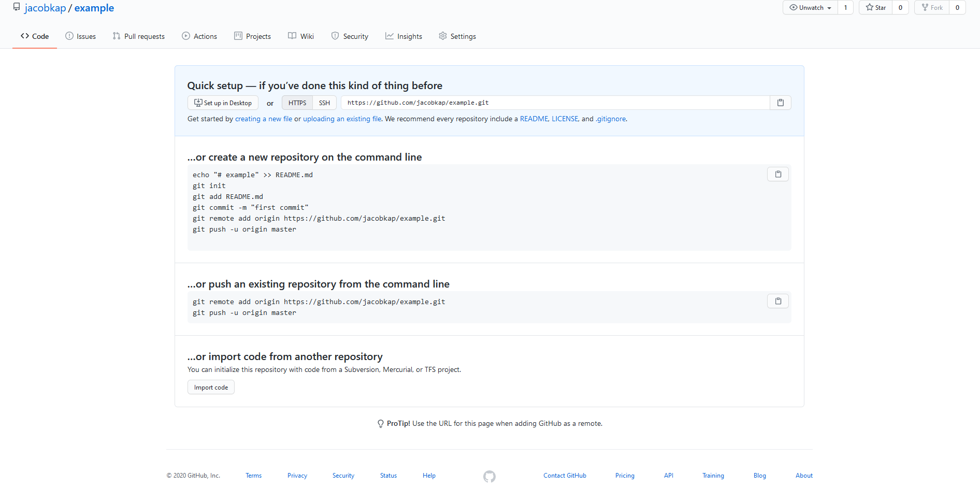The width and height of the screenshot is (980, 502).
Task: Copy the push existing repository commands
Action: 777,301
